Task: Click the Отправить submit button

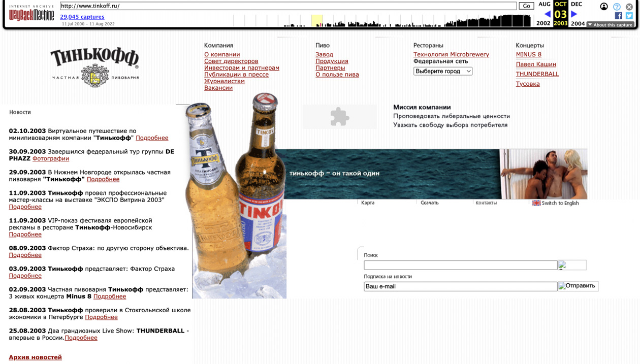Action: click(578, 286)
